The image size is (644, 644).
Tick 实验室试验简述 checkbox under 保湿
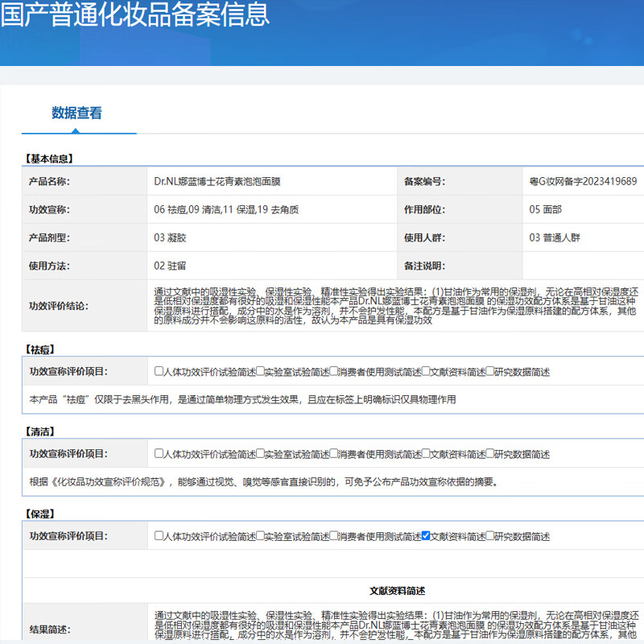[260, 535]
